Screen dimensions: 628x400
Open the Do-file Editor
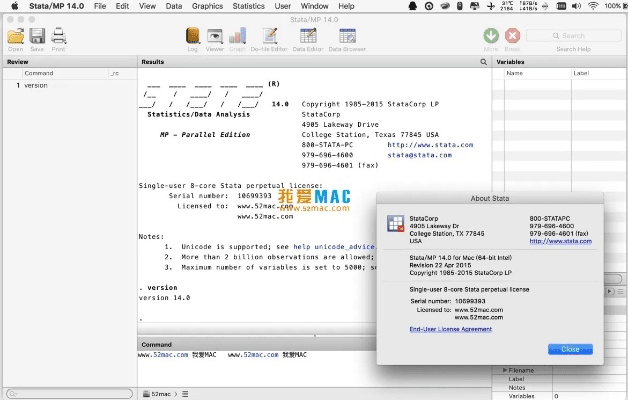268,37
